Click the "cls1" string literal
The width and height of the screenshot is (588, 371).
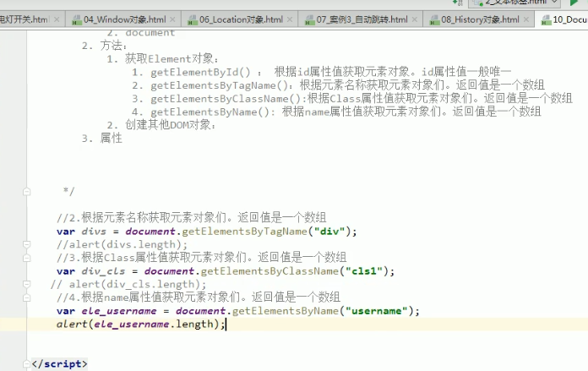coord(364,271)
